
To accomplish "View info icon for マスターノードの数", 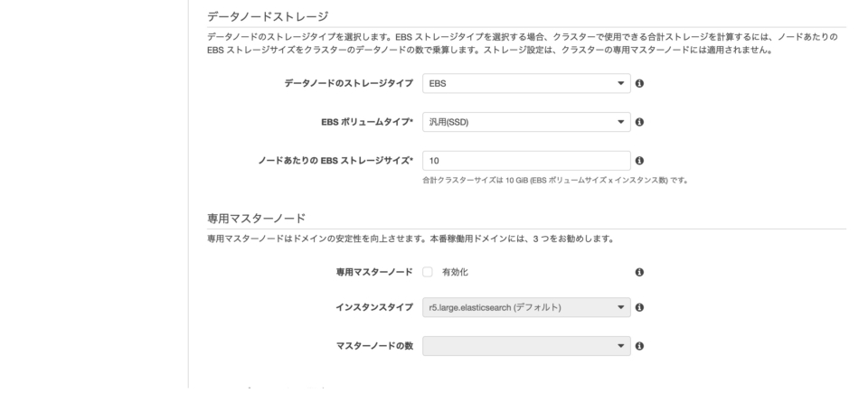I will click(x=639, y=346).
